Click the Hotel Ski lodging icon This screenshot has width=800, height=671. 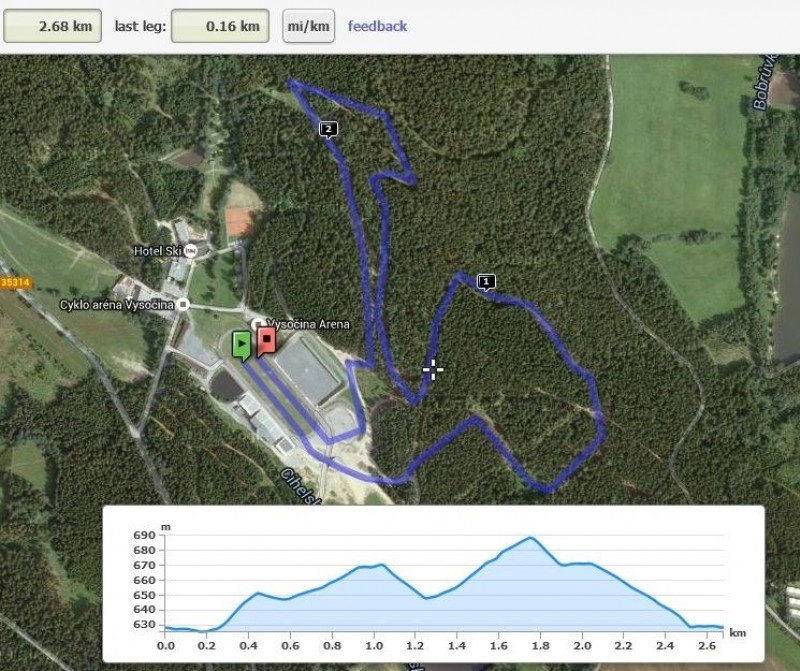[190, 251]
